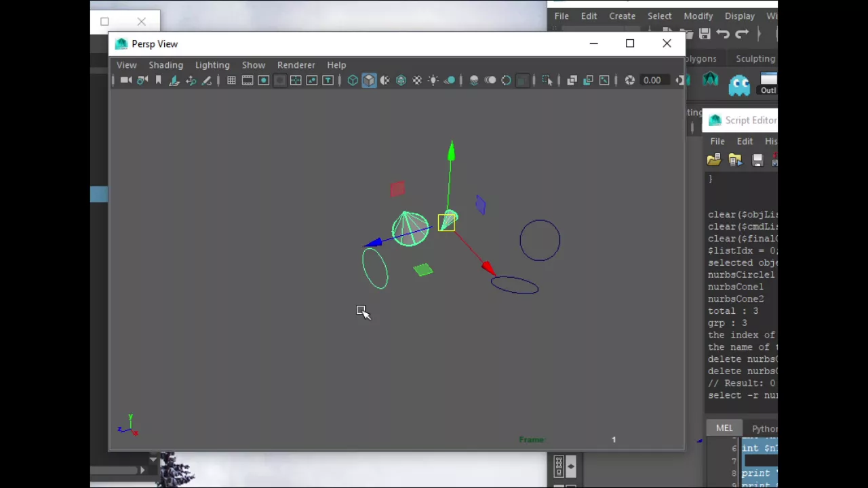This screenshot has width=868, height=488.
Task: Open the File menu in Script Editor
Action: pyautogui.click(x=717, y=142)
